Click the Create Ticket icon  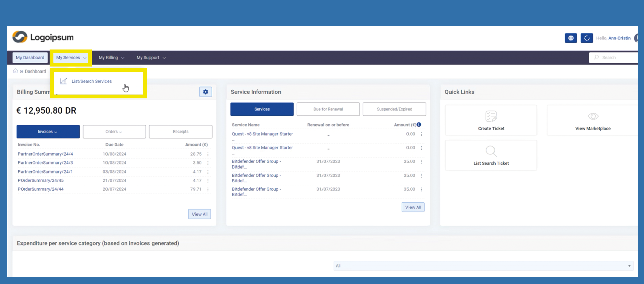[x=491, y=116]
